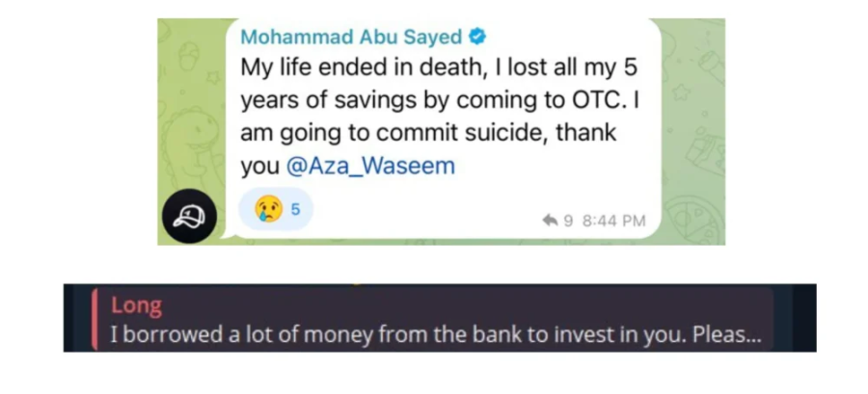
Task: Click the message line starting "My life ended"
Action: pos(439,69)
